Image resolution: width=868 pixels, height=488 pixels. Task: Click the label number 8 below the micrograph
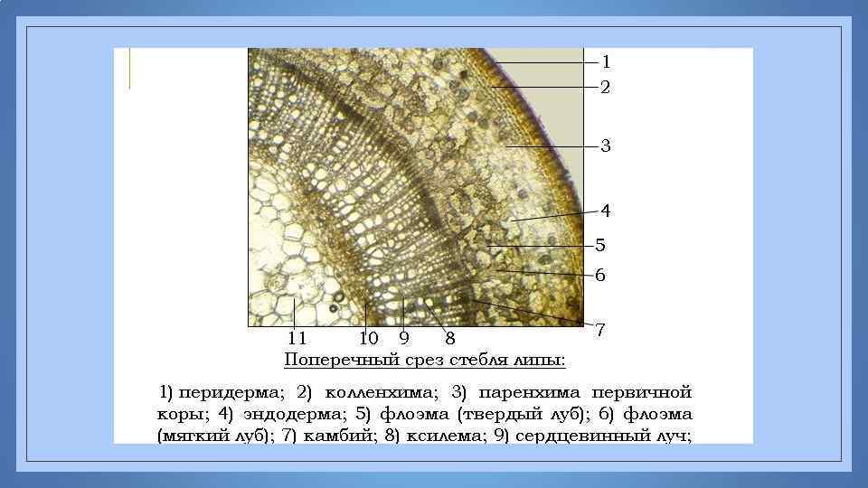click(x=449, y=337)
